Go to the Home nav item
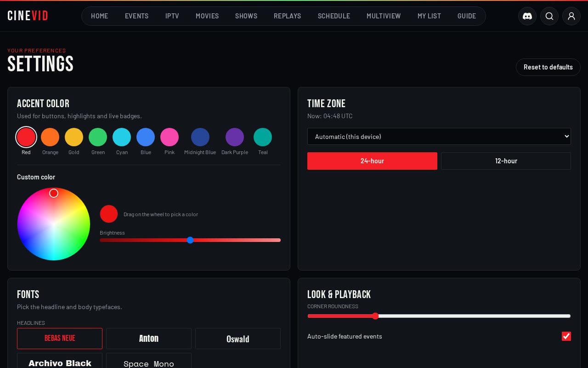The width and height of the screenshot is (588, 368). click(x=100, y=16)
